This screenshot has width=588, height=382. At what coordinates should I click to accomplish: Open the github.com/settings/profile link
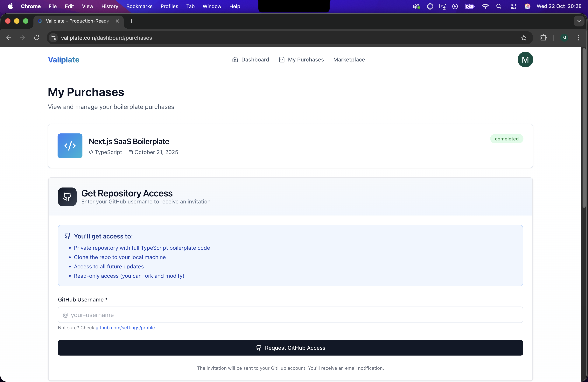pos(125,328)
